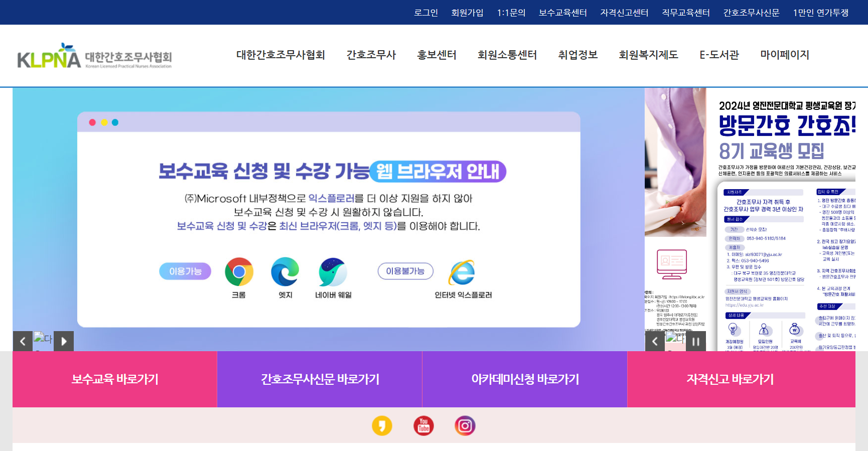Open the Instagram social icon
868x451 pixels.
(x=465, y=426)
